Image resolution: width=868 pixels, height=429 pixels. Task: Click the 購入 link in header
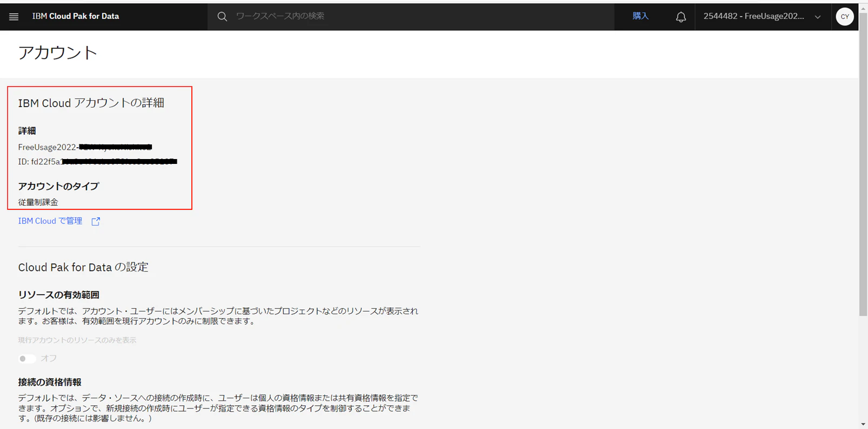click(x=640, y=16)
